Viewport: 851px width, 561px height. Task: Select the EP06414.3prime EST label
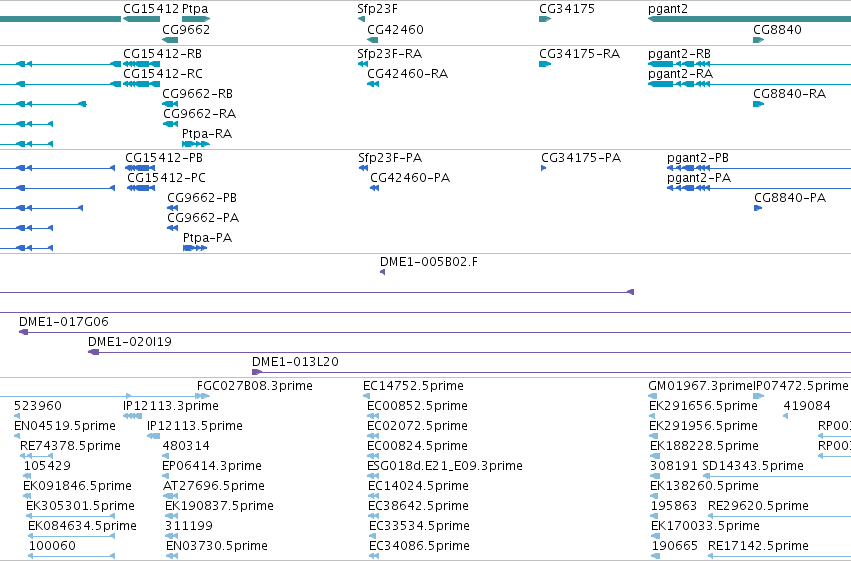[x=212, y=466]
